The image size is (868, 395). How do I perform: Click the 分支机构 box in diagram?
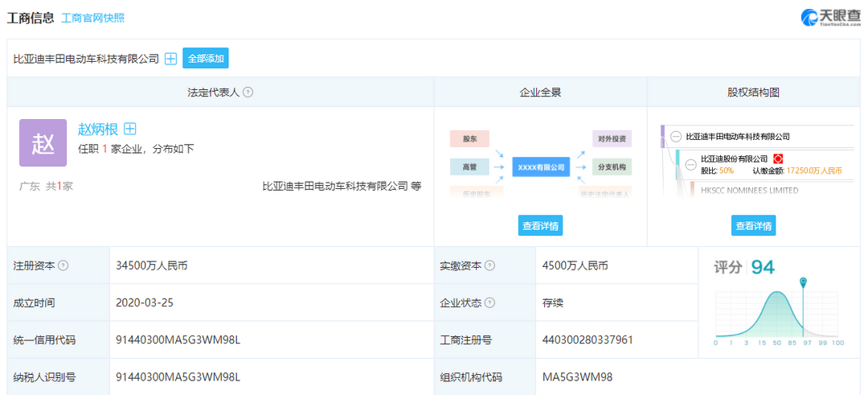tap(612, 167)
